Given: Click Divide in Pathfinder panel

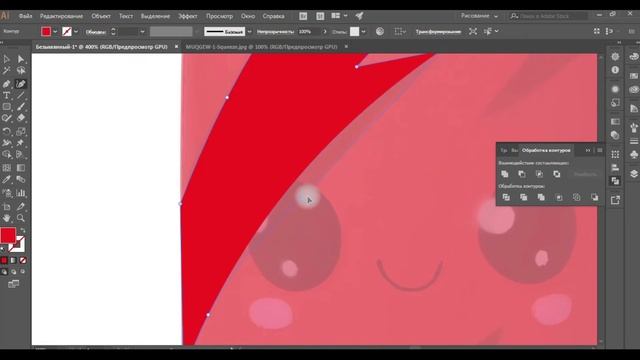Looking at the screenshot, I should (x=506, y=198).
